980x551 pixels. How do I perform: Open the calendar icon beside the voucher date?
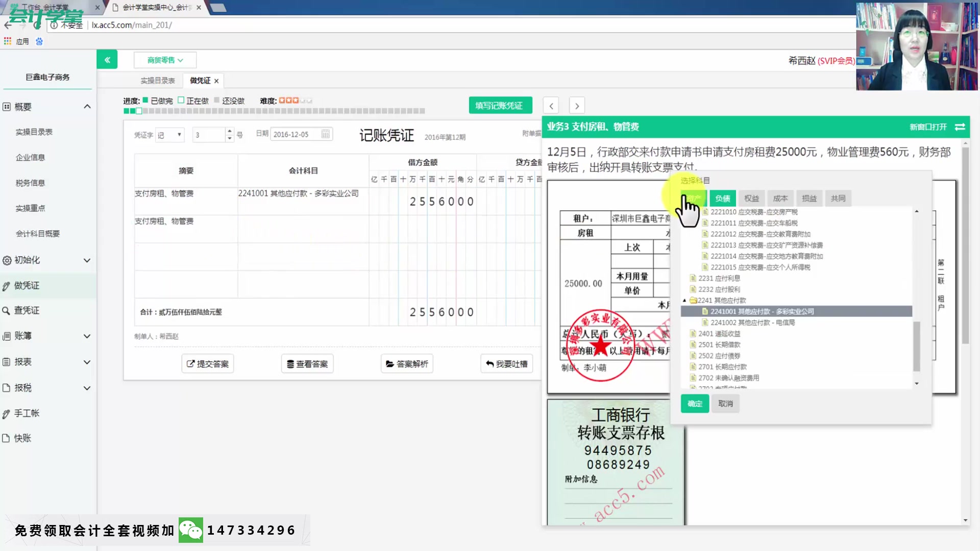[x=326, y=134]
